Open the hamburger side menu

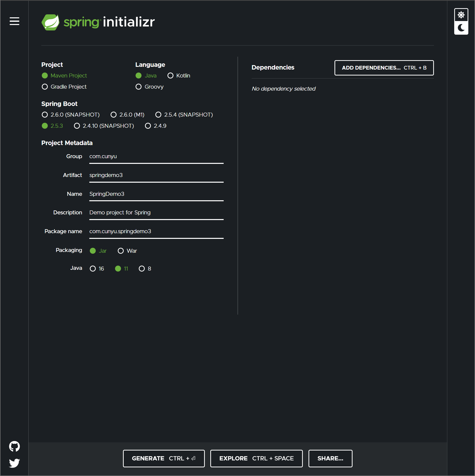click(14, 21)
